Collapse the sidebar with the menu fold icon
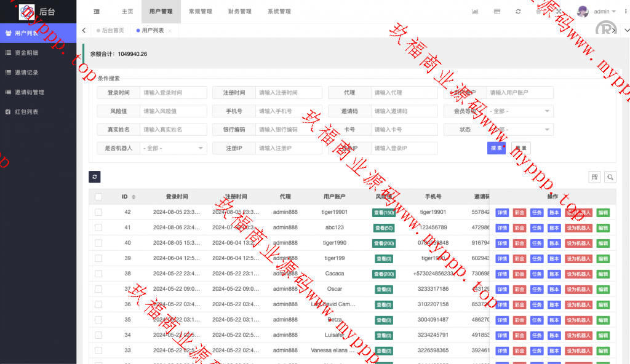Image resolution: width=630 pixels, height=364 pixels. (97, 12)
